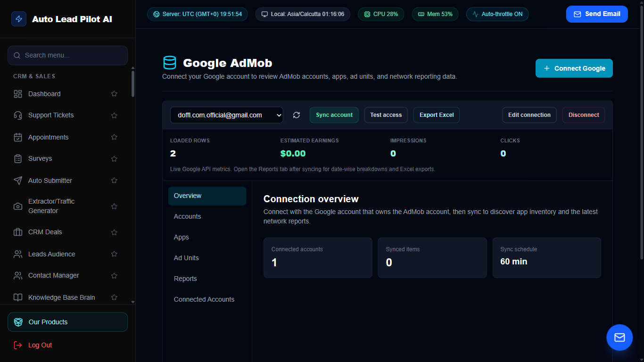Click the Support Tickets headset icon
The width and height of the screenshot is (644, 362).
pyautogui.click(x=18, y=115)
